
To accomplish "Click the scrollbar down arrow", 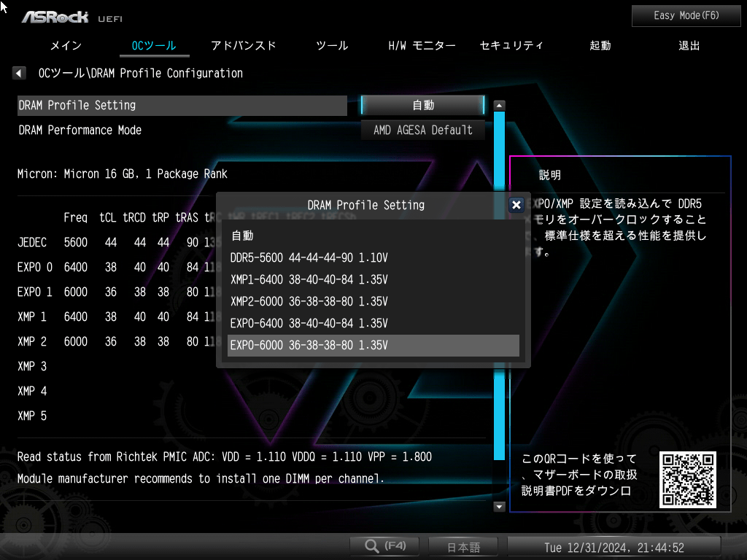I will [499, 506].
